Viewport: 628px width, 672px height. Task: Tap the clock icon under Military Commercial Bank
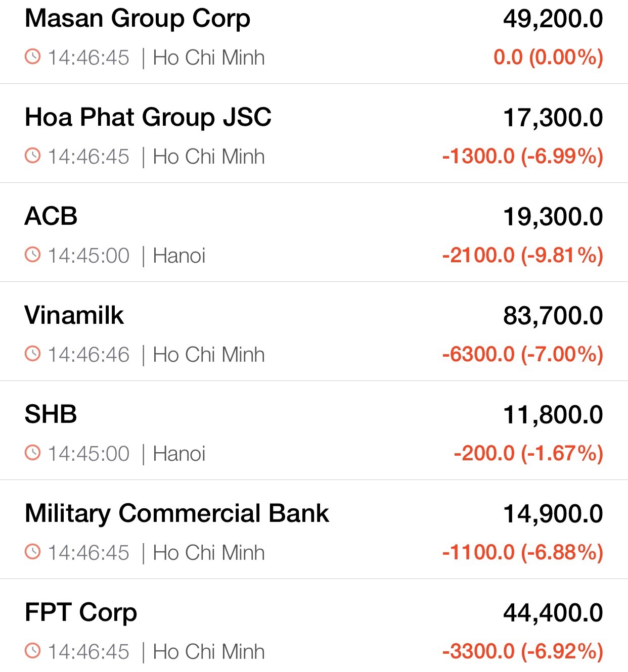[32, 552]
